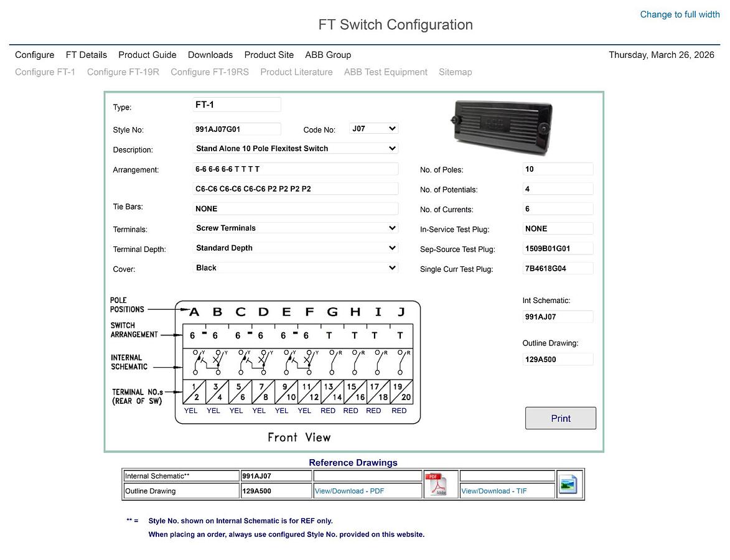Open the Product Literature link
The height and width of the screenshot is (560, 730).
tap(297, 72)
